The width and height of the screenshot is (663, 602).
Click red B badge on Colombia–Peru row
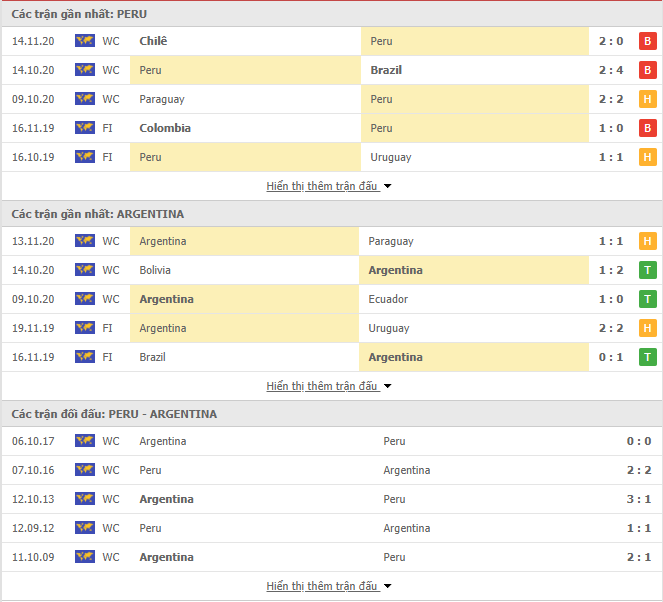click(647, 128)
